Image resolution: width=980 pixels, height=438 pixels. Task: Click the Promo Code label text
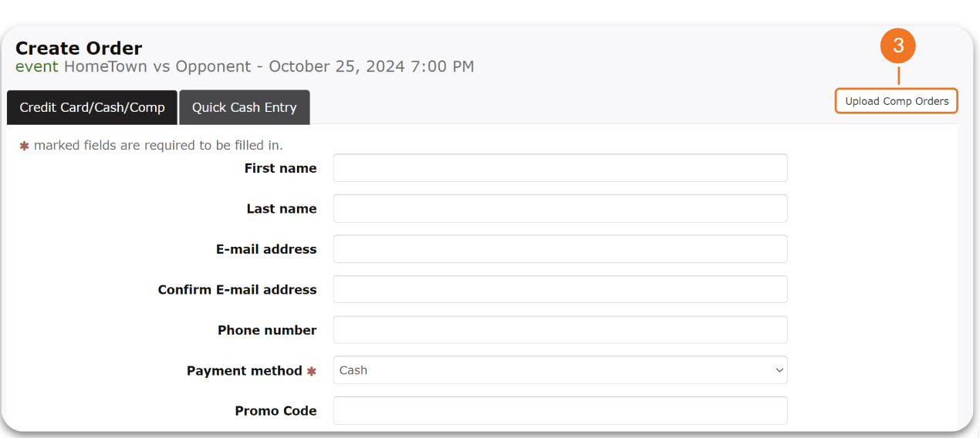(x=275, y=411)
